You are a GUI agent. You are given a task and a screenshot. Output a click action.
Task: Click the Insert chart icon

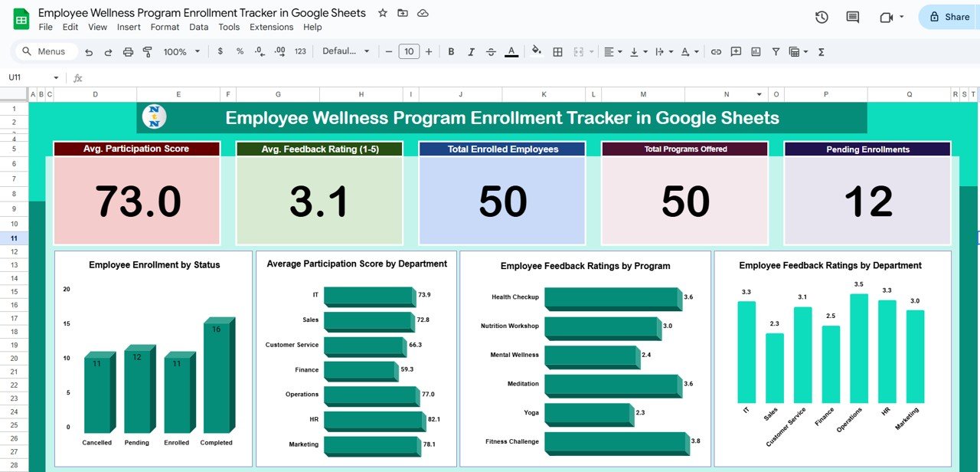point(756,51)
